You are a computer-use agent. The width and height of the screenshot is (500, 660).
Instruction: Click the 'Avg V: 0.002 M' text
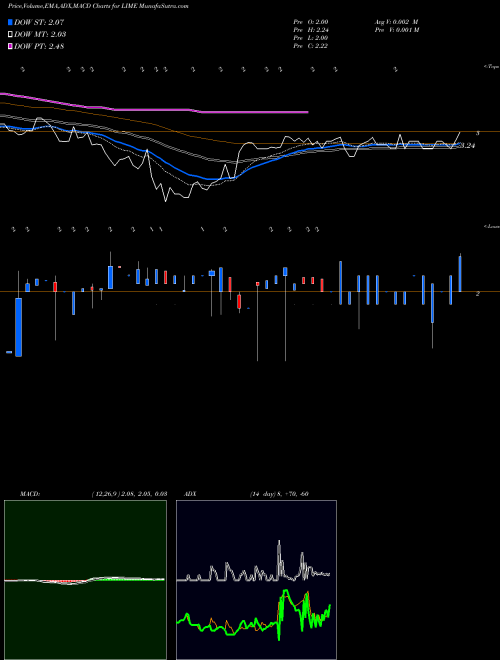(396, 22)
